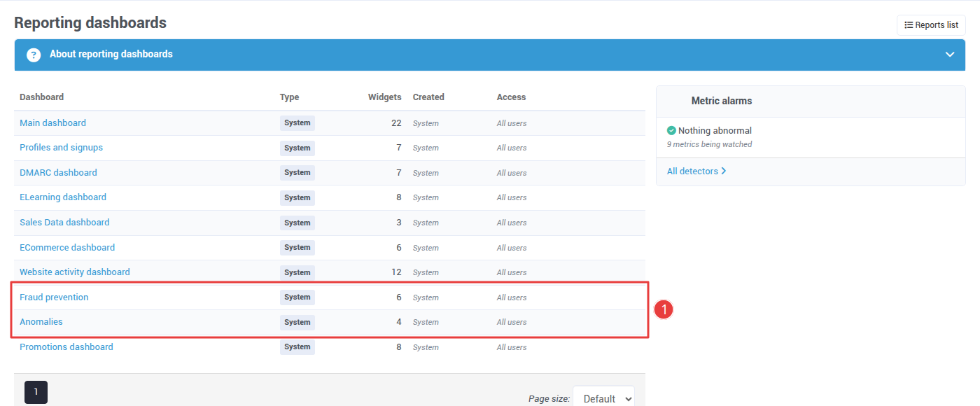Image resolution: width=980 pixels, height=406 pixels.
Task: Open the Page size dropdown
Action: (x=604, y=398)
